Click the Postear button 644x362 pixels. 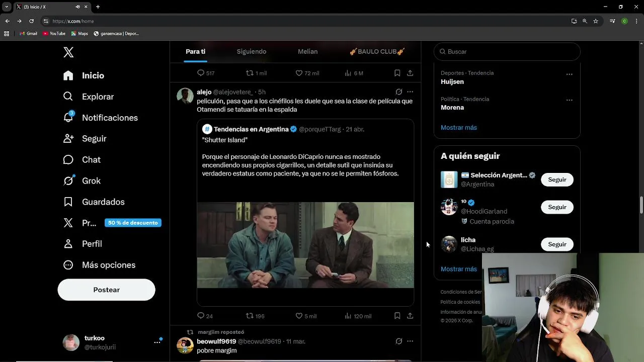point(106,290)
